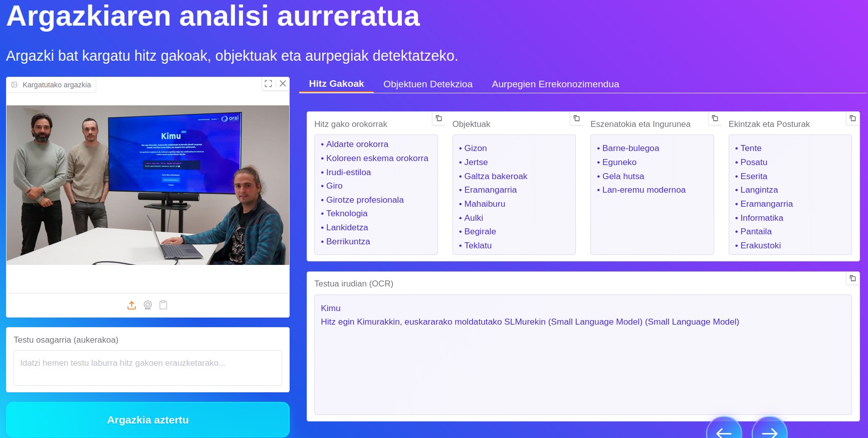
Task: Select the action entry Posatu
Action: click(754, 162)
